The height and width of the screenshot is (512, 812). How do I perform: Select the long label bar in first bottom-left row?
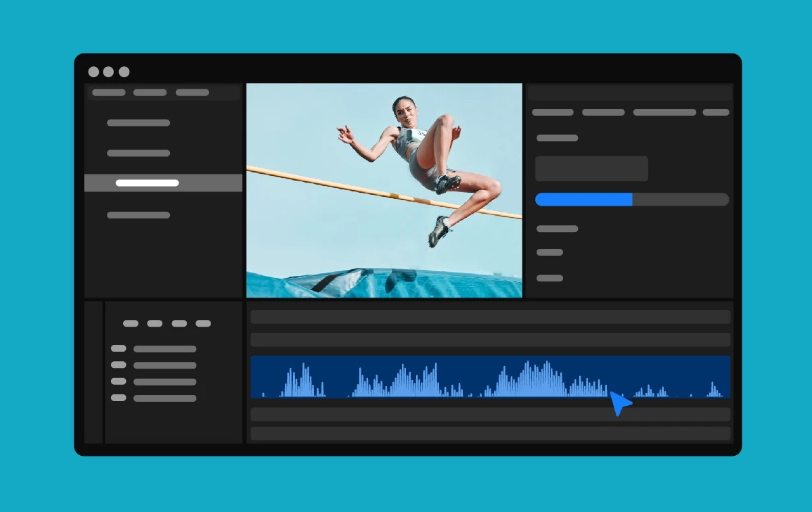click(x=165, y=349)
